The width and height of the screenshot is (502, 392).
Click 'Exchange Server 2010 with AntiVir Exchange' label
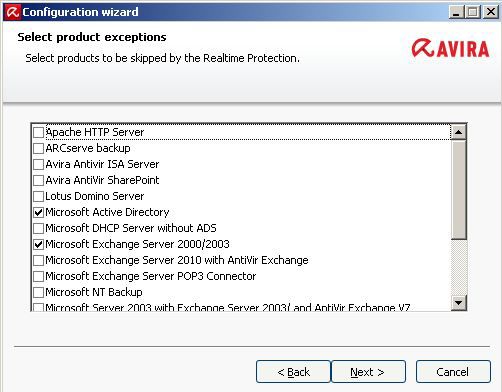coord(177,260)
